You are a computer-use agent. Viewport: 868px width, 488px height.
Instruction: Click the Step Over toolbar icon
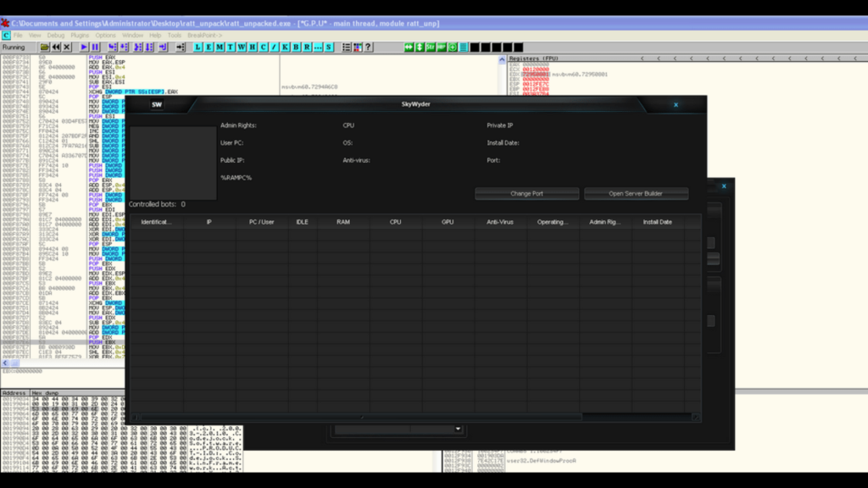pos(124,47)
